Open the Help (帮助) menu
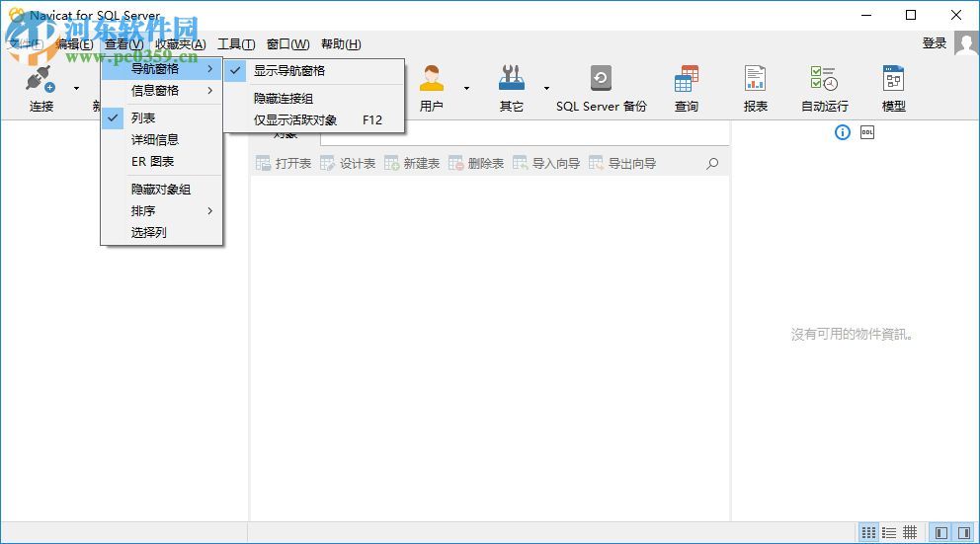980x544 pixels. point(341,43)
